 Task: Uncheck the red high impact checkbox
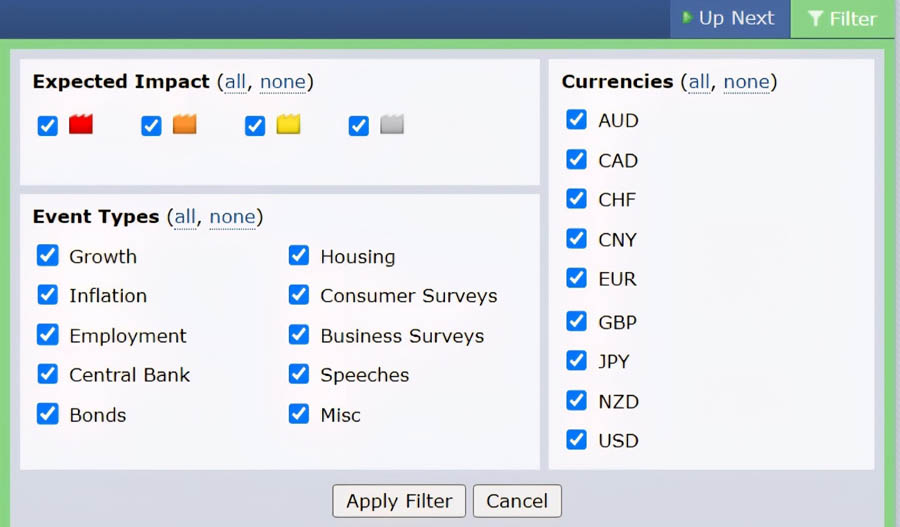tap(48, 126)
